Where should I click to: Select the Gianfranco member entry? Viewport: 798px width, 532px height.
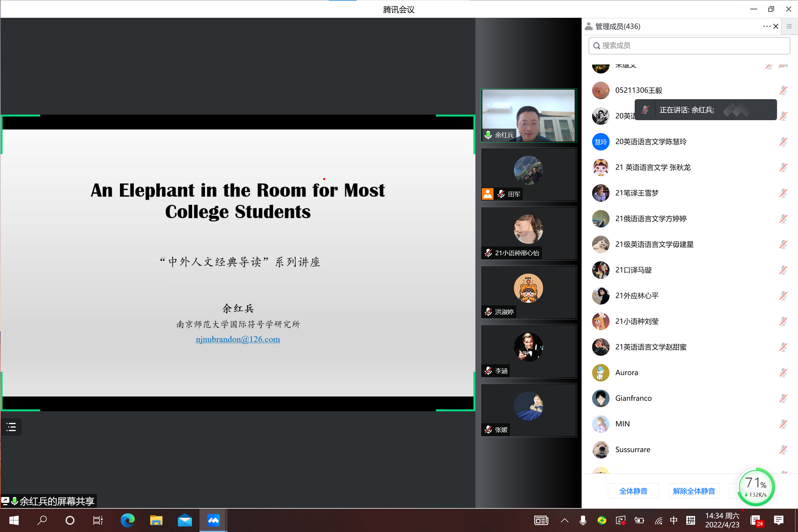(x=633, y=398)
